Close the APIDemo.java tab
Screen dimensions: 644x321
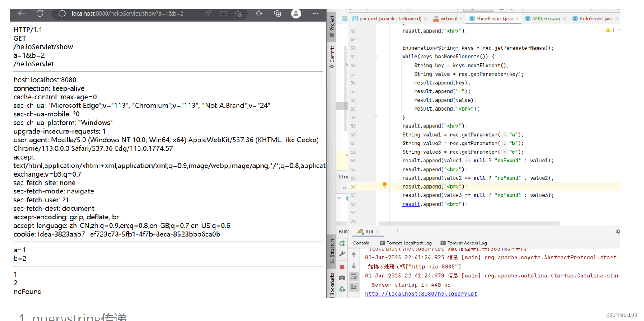[564, 19]
